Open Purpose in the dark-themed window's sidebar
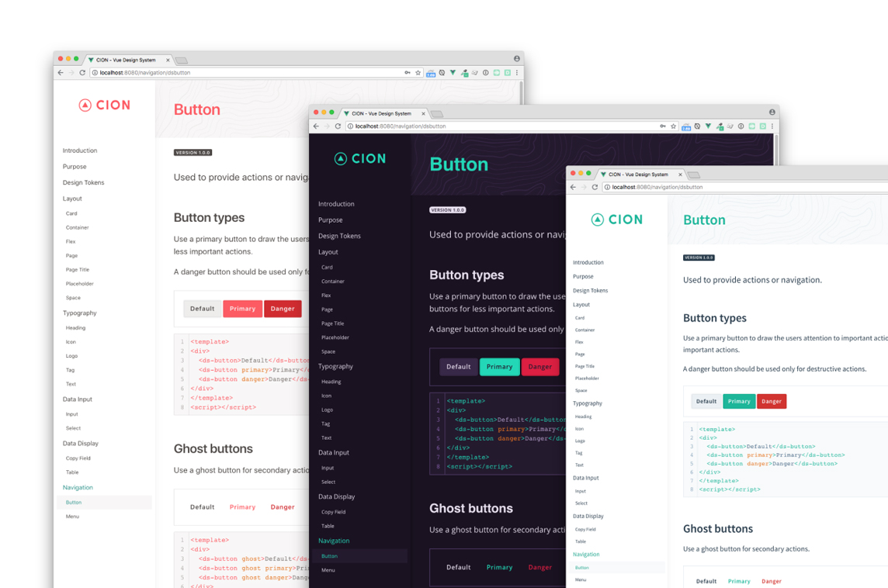The image size is (888, 588). click(330, 220)
